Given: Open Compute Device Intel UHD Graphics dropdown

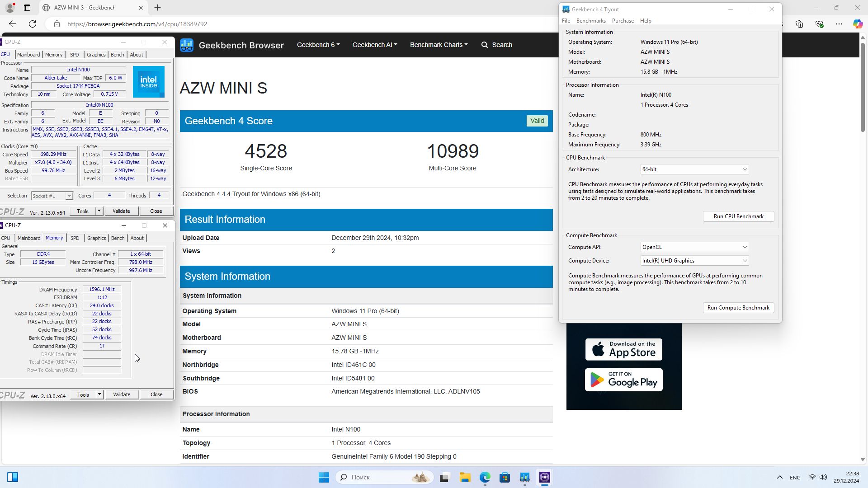Looking at the screenshot, I should [694, 261].
